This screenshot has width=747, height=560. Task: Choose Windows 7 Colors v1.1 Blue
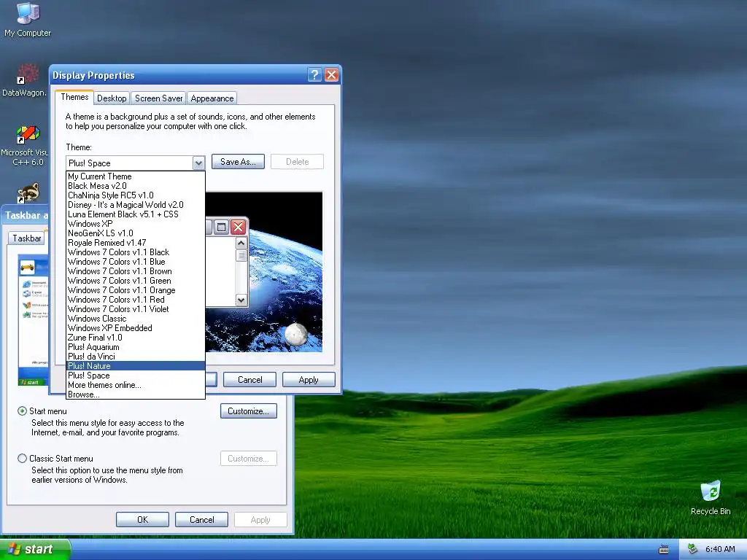click(x=135, y=262)
